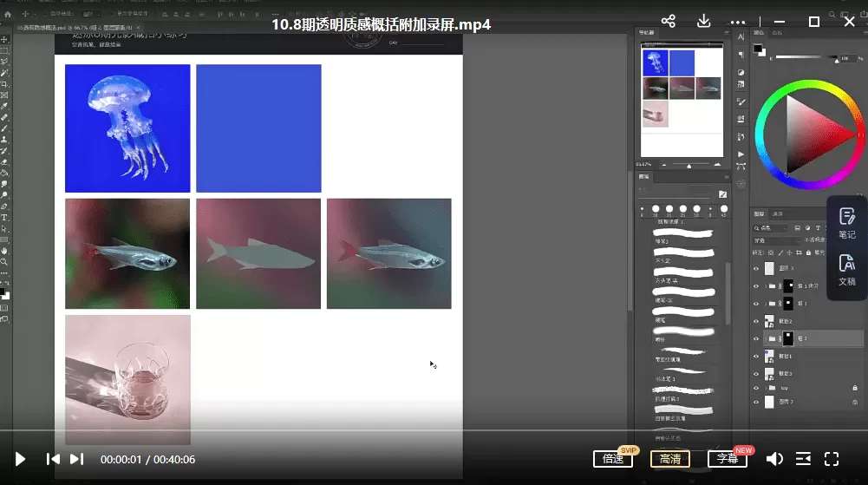Open the 文稿 AI transcript panel
This screenshot has width=868, height=485.
(x=847, y=270)
